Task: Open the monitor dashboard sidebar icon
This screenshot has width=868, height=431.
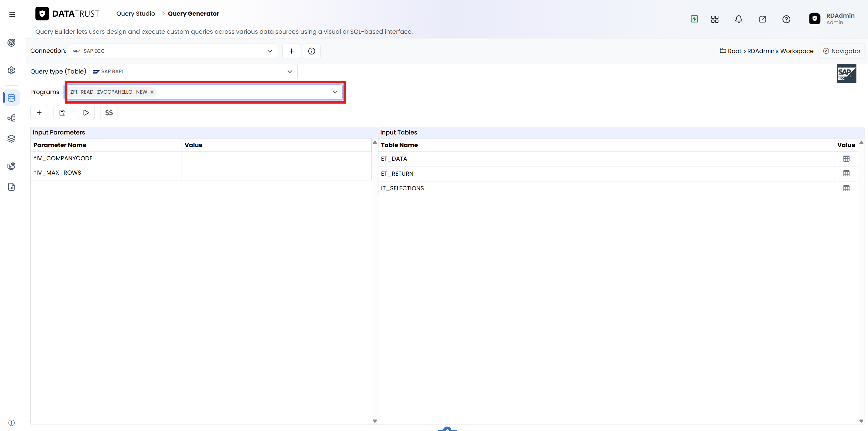Action: (12, 166)
